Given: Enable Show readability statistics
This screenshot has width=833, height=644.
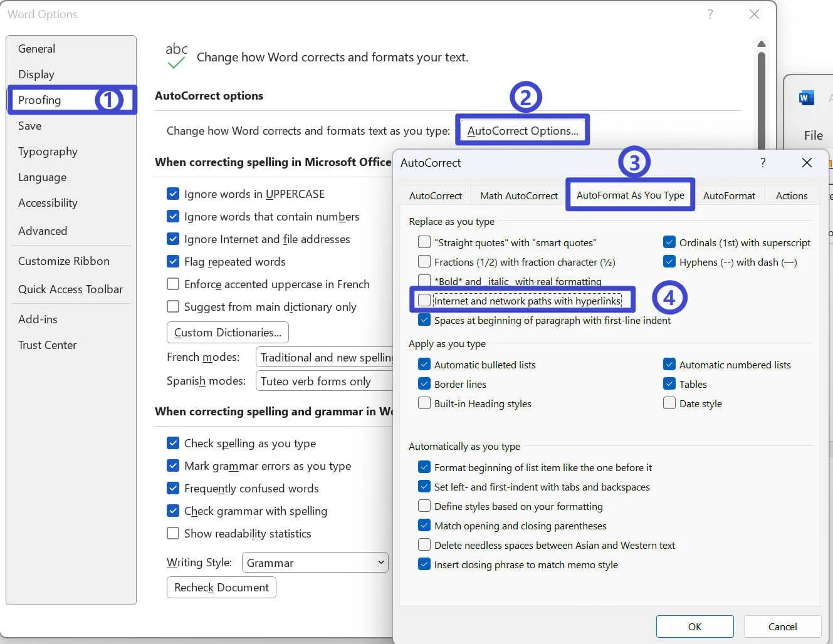Looking at the screenshot, I should tap(173, 533).
